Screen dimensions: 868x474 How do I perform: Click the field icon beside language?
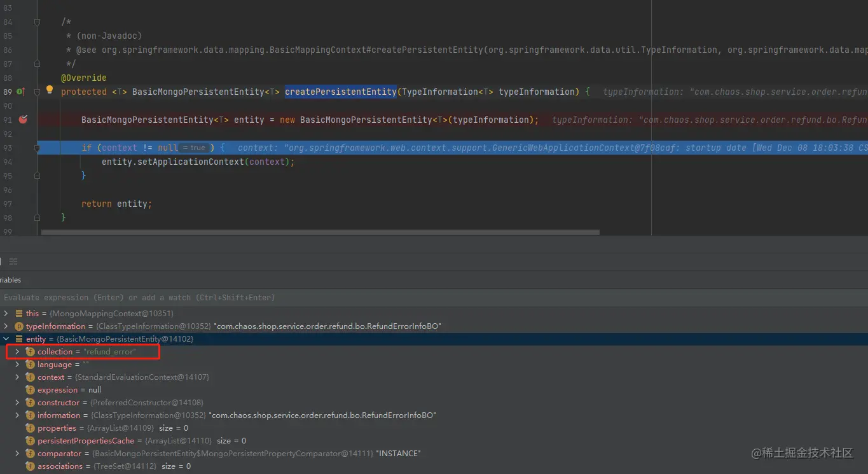(x=30, y=365)
